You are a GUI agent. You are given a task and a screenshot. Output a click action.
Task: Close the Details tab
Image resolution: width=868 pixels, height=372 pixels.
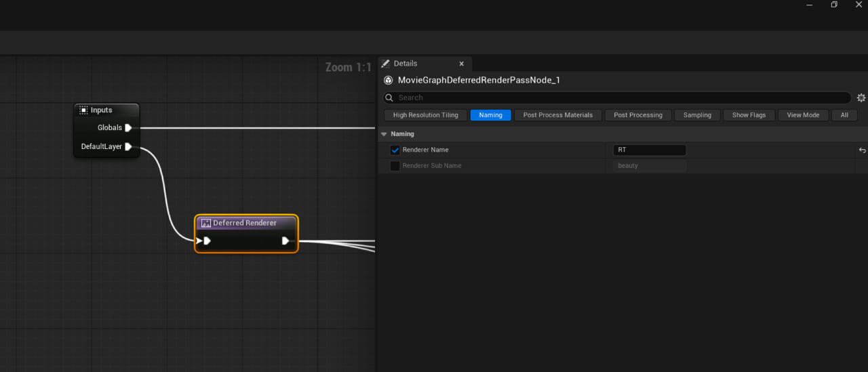pyautogui.click(x=462, y=64)
